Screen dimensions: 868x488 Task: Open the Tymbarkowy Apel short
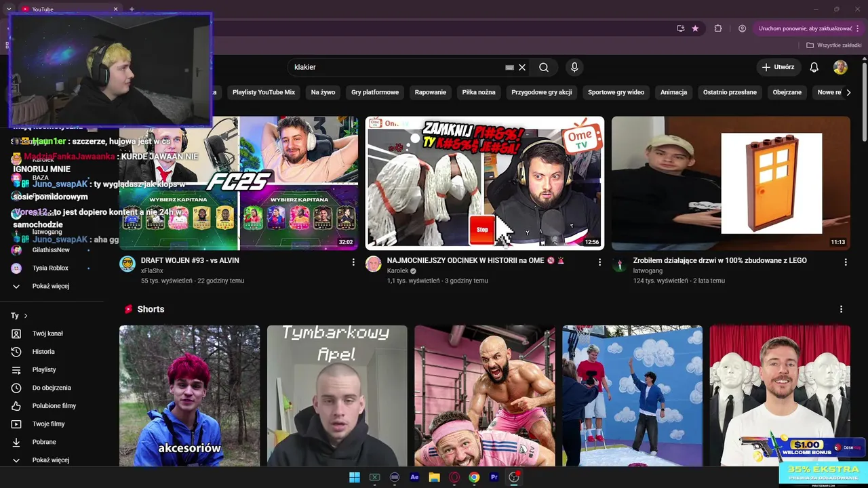(x=337, y=396)
